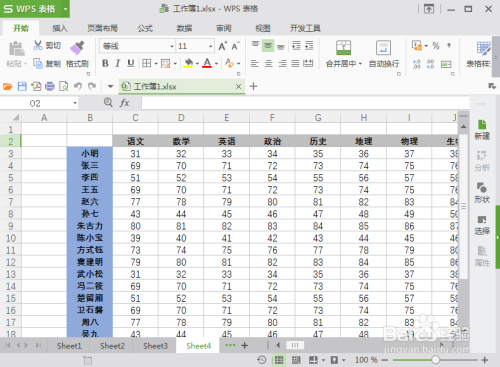This screenshot has height=367, width=500.
Task: Expand the 合并居中 dropdown arrow
Action: (x=360, y=64)
